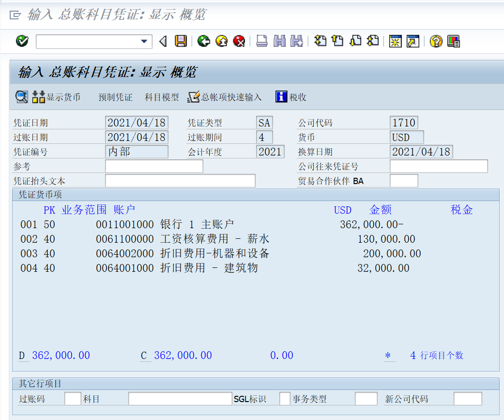Jump to first page icon
This screenshot has width=504, height=420.
pos(320,41)
